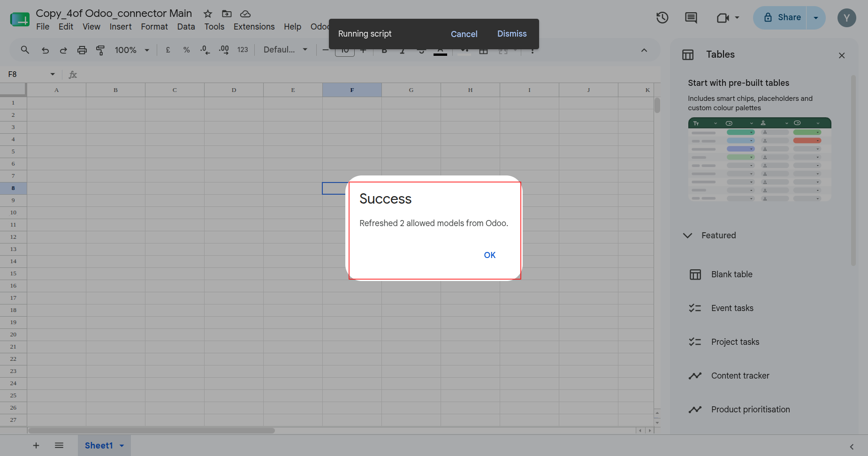This screenshot has width=868, height=456.
Task: Select column F header
Action: point(352,90)
